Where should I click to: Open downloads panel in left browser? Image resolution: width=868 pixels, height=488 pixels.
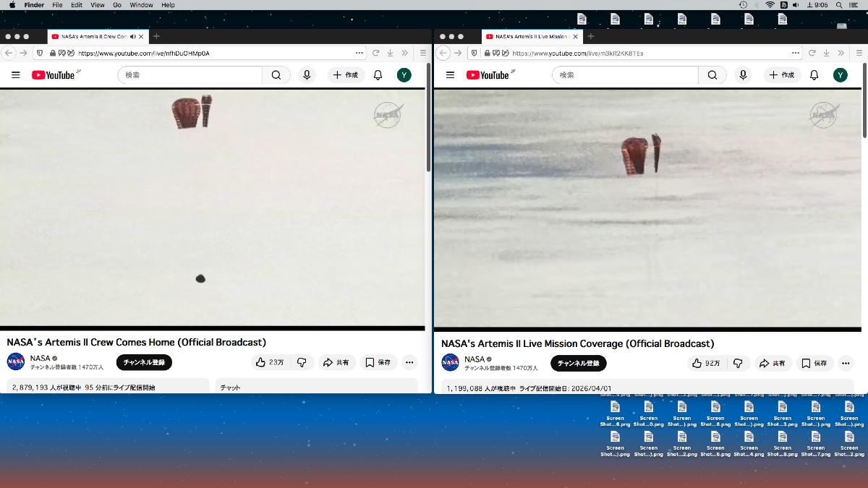pos(390,53)
